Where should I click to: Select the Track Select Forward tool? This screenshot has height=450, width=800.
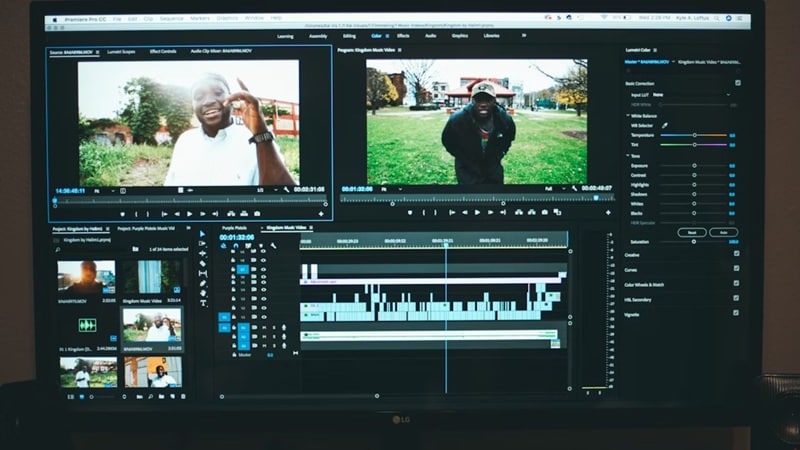(x=203, y=243)
